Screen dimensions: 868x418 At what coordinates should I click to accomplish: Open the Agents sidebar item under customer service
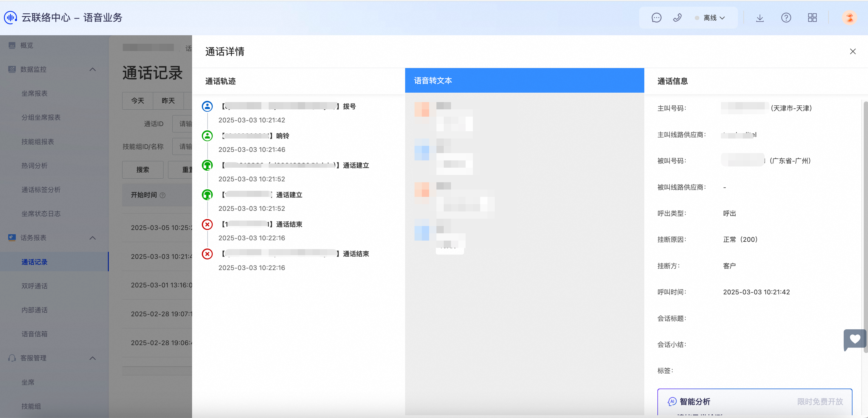coord(28,382)
